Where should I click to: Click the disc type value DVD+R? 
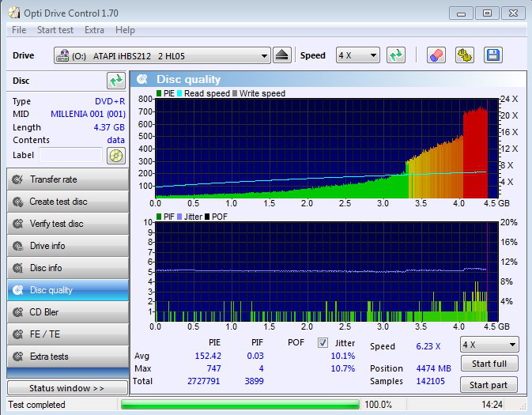pyautogui.click(x=110, y=101)
